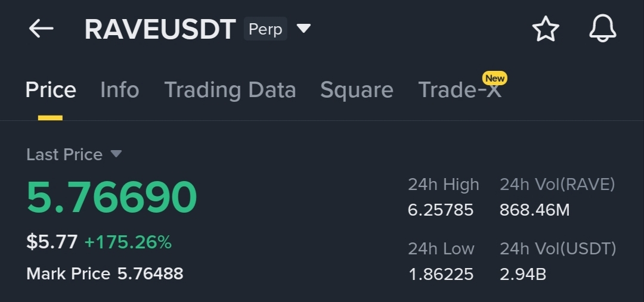644x302 pixels.
Task: Switch to the Info tab
Action: click(119, 90)
